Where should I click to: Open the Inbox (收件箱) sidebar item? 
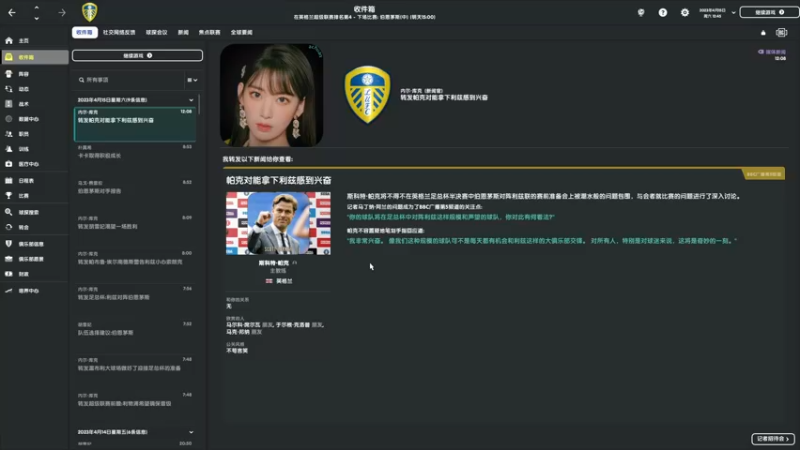point(35,57)
